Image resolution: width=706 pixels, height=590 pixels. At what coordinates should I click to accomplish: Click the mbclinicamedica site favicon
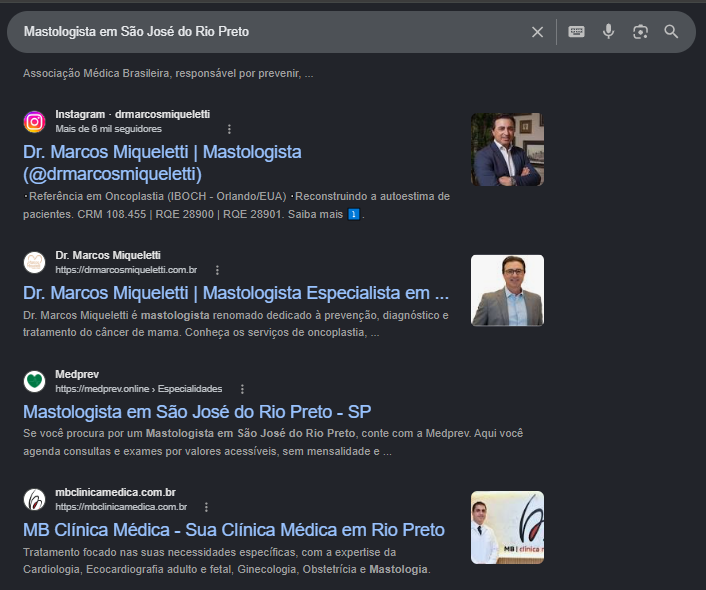point(34,499)
